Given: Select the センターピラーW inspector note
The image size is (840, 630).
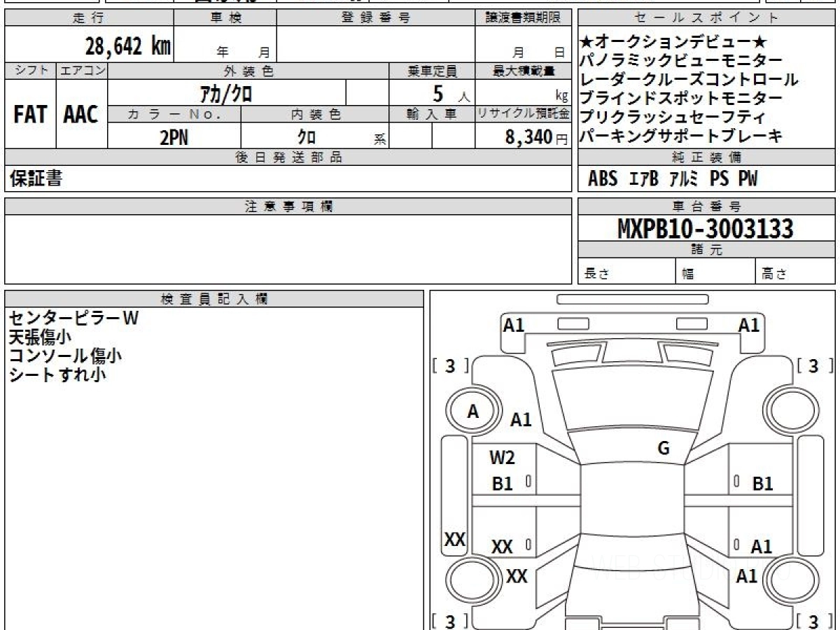Looking at the screenshot, I should (x=73, y=318).
